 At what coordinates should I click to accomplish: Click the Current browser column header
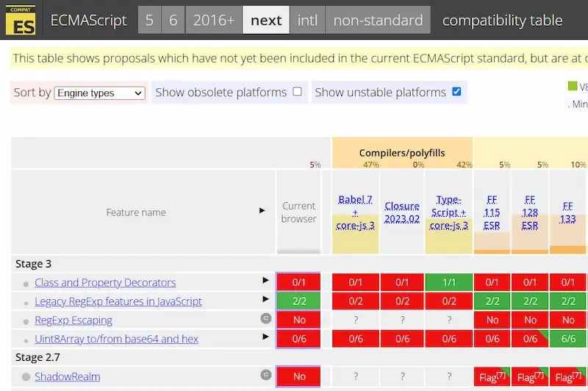click(298, 212)
